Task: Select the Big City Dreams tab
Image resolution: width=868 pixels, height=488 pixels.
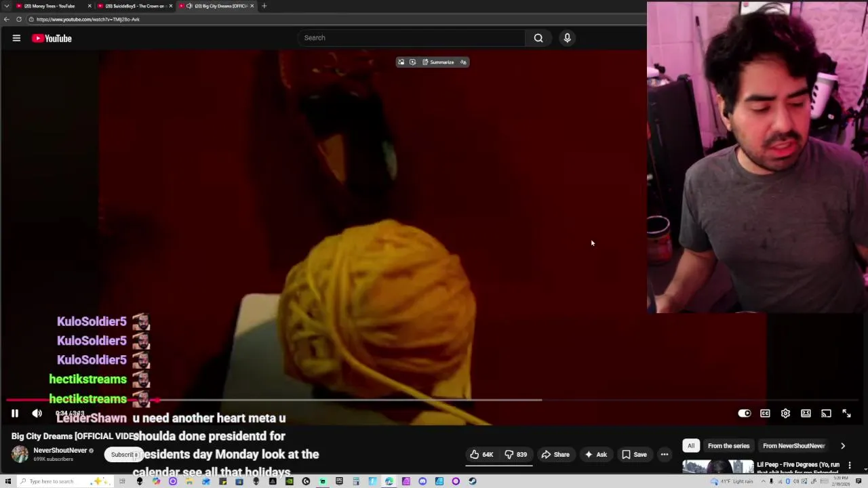Action: coord(217,6)
